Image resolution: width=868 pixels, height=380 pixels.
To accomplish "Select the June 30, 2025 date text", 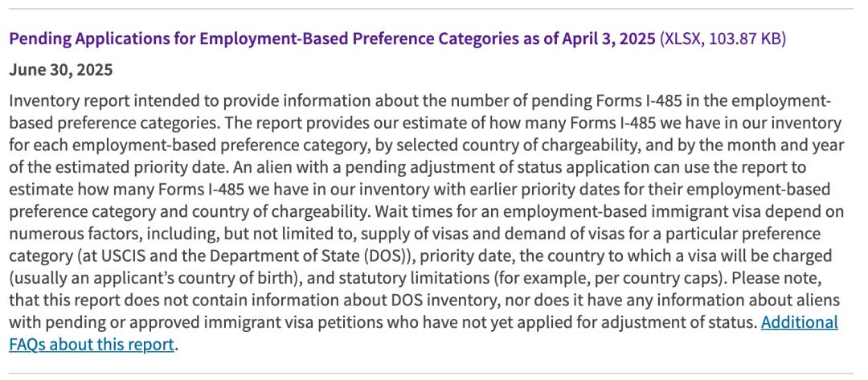I will point(61,70).
